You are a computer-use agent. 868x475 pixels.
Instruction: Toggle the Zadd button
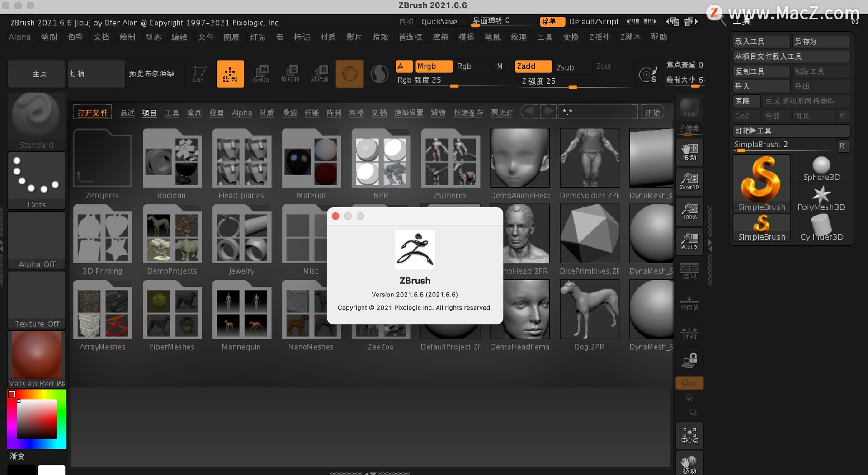point(533,66)
